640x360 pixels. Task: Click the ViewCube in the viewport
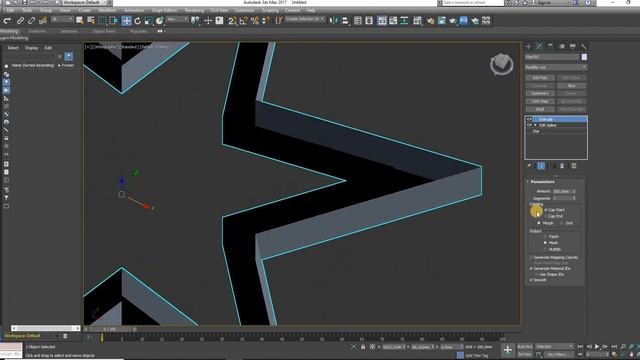tap(502, 64)
